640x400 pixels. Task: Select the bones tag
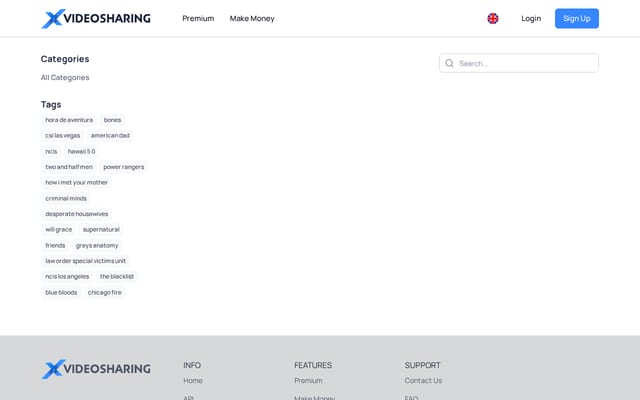pyautogui.click(x=112, y=120)
